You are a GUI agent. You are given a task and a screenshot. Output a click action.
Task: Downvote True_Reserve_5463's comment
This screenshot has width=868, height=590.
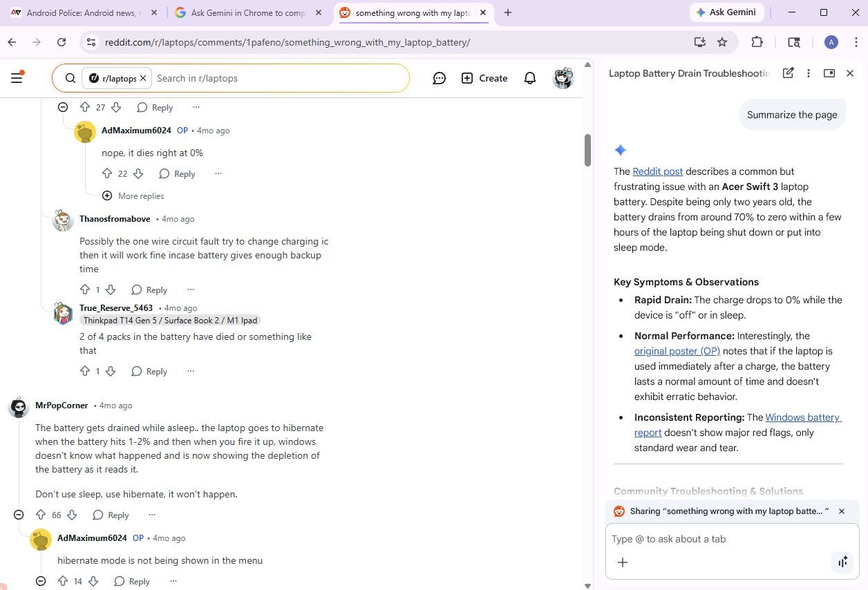coord(110,371)
